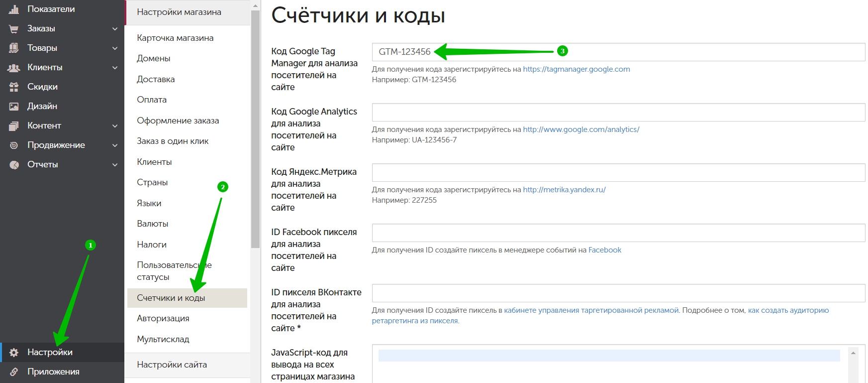The image size is (868, 383).
Task: Open Домены settings page
Action: [154, 58]
